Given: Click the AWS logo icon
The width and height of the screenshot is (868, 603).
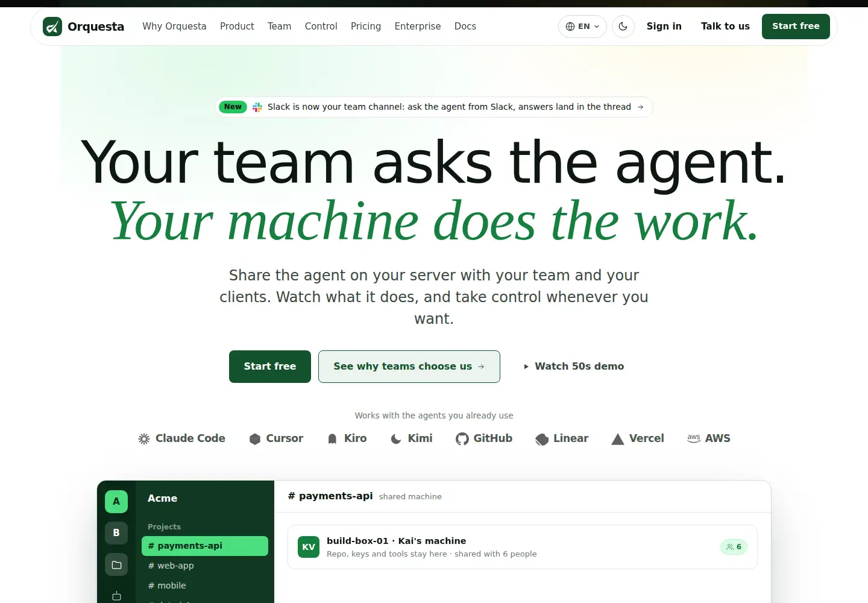Looking at the screenshot, I should [694, 438].
